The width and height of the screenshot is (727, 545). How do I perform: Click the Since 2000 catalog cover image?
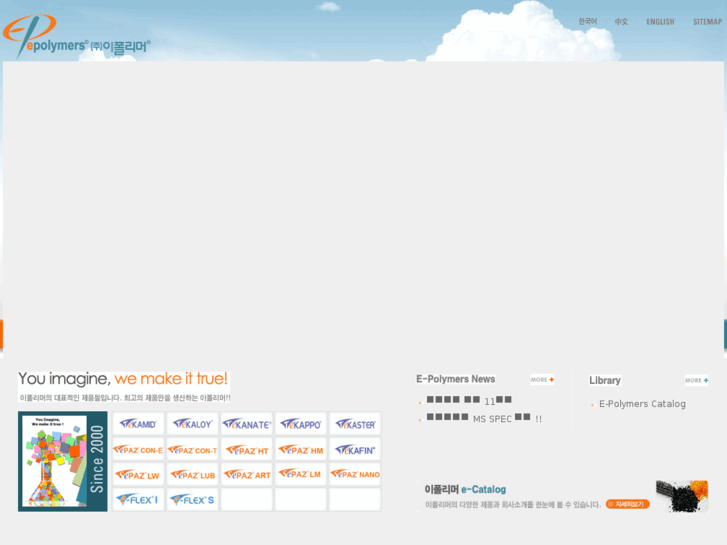click(63, 462)
